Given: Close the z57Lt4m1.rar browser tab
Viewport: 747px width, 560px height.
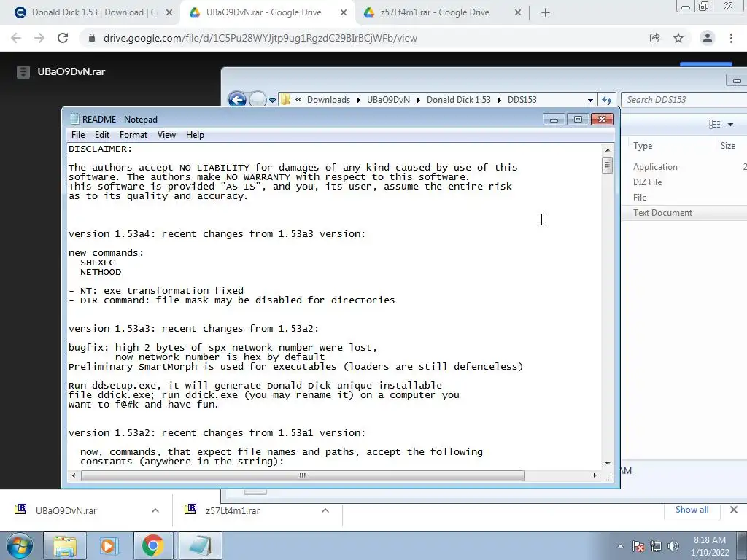Looking at the screenshot, I should 518,13.
